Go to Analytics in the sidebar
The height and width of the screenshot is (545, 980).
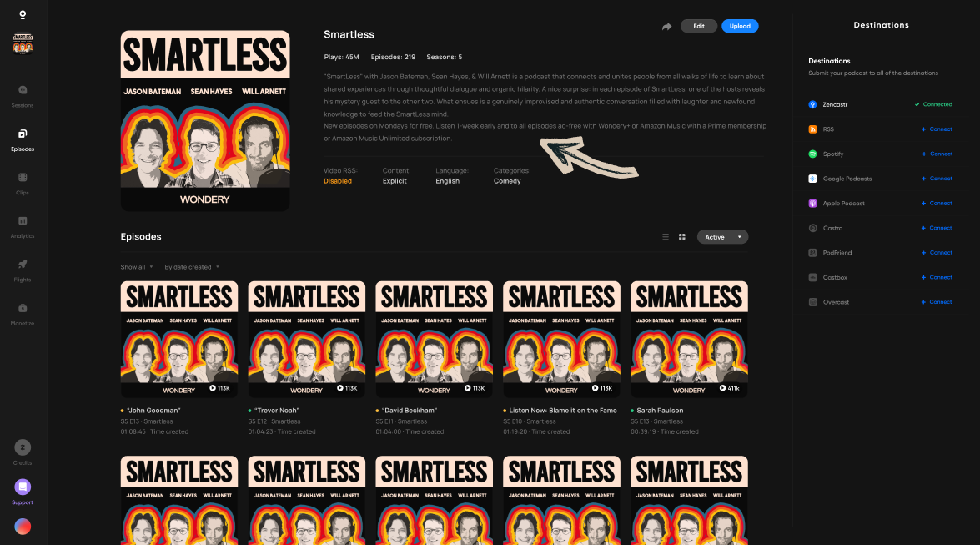[x=23, y=227]
